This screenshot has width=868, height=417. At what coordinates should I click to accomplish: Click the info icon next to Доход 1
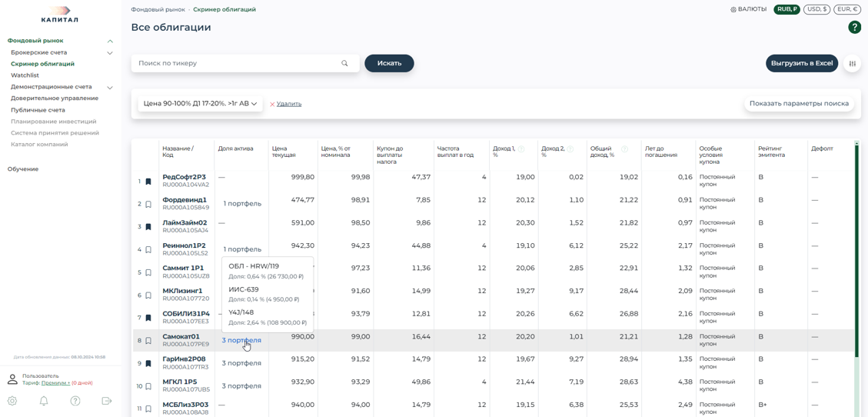coord(521,149)
